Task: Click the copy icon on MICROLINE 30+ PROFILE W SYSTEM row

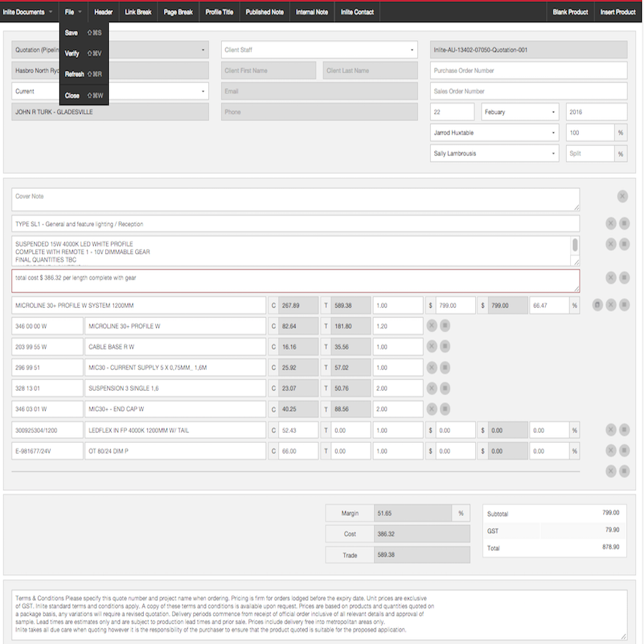Action: point(597,305)
